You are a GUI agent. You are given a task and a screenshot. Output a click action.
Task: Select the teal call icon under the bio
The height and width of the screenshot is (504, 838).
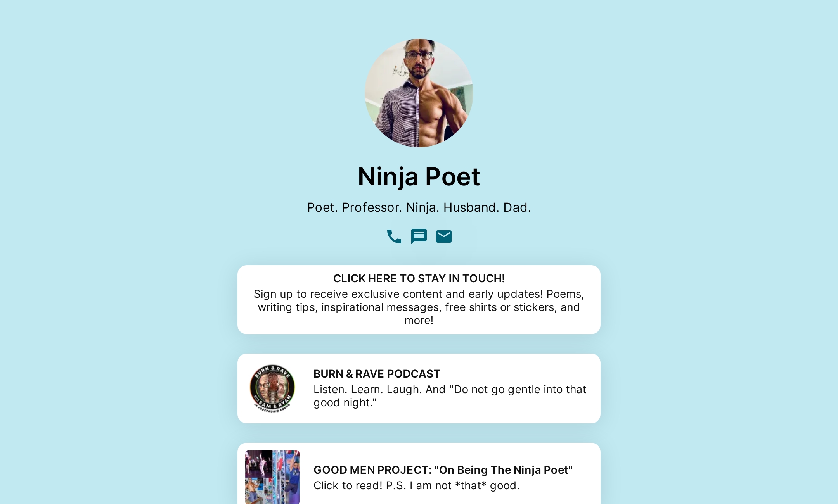pyautogui.click(x=394, y=236)
